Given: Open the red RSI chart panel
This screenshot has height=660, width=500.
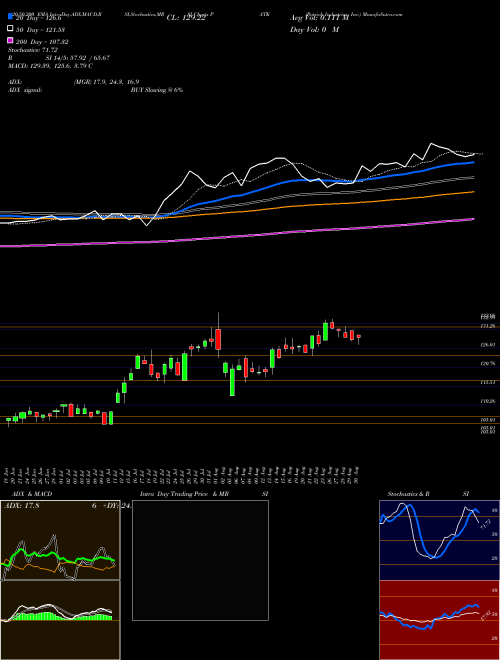Looking at the screenshot, I should pos(439,620).
